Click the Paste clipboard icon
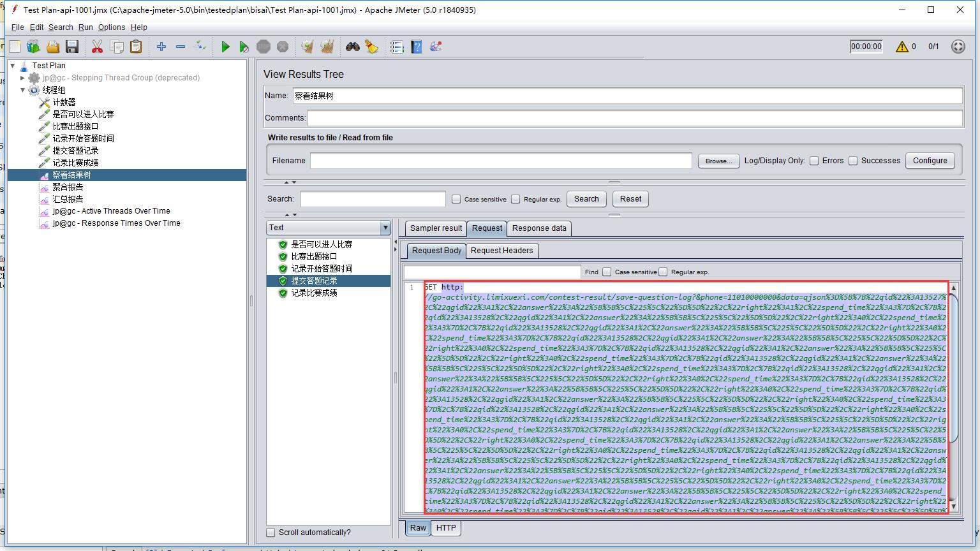The image size is (980, 551). click(136, 47)
